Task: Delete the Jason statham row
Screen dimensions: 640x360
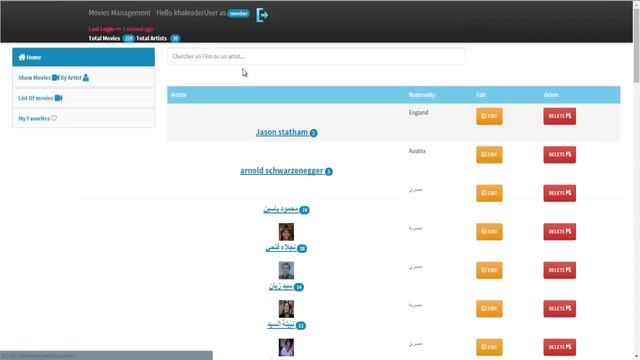Action: [x=560, y=116]
